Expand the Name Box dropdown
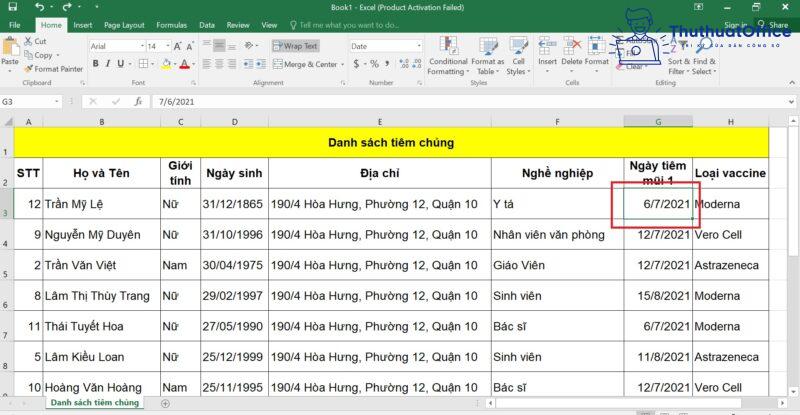Screen dimensions: 800x415 tap(56, 102)
